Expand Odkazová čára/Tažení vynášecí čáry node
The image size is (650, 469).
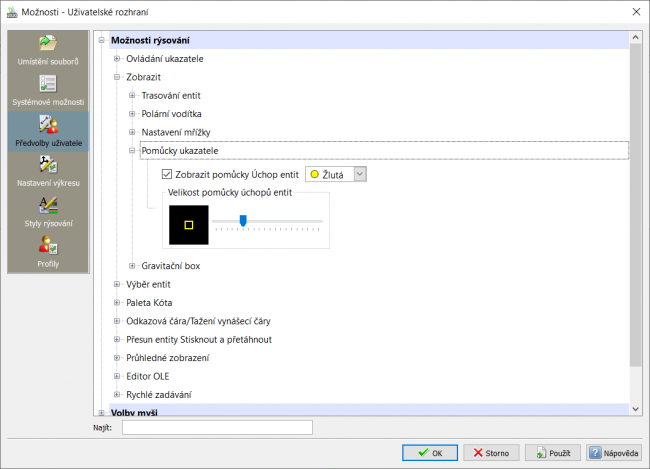click(x=117, y=321)
